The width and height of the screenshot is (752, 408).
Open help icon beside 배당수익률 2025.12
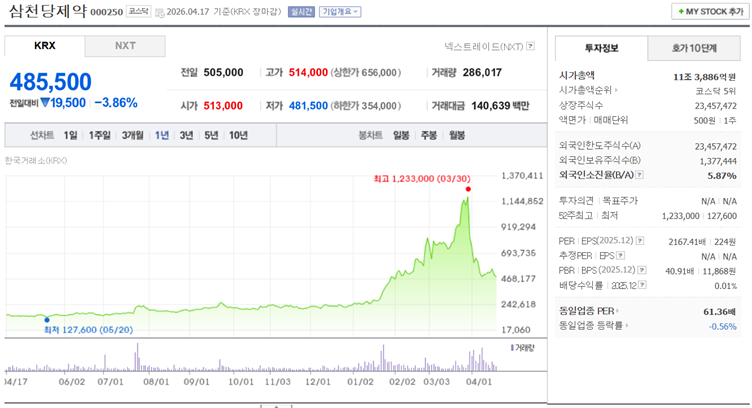(x=642, y=285)
